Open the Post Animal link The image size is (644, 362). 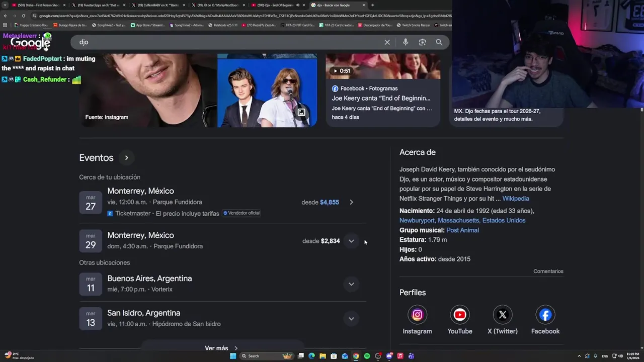(x=462, y=230)
